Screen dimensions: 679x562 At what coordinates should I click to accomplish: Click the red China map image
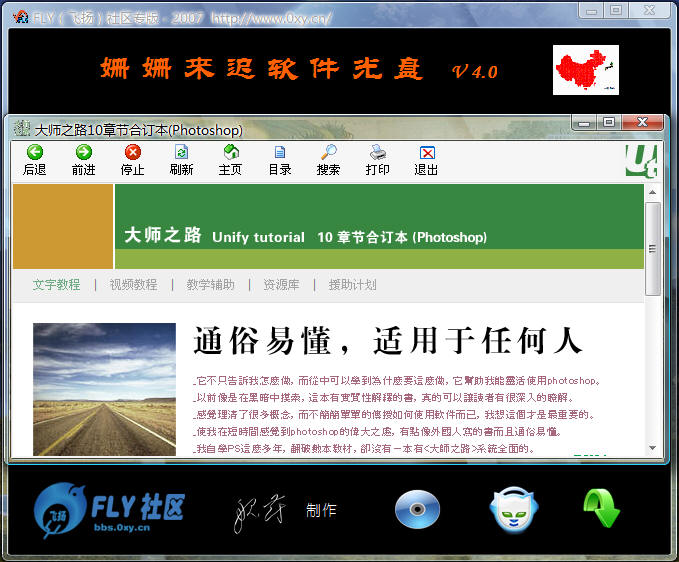[585, 70]
